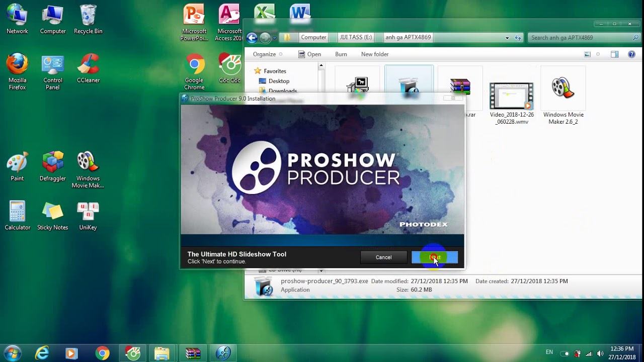This screenshot has height=362, width=644.
Task: Open recent pages dropdown in Explorer
Action: [275, 38]
